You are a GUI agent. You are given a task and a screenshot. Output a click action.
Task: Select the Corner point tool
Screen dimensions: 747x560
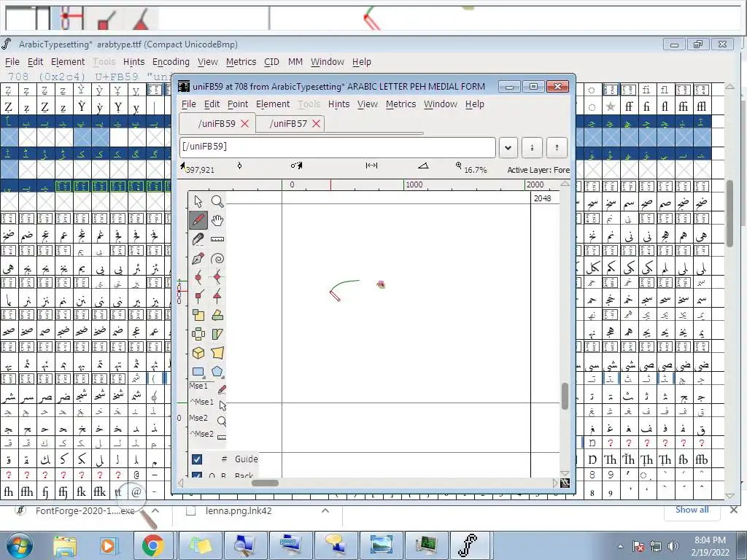[x=198, y=296]
